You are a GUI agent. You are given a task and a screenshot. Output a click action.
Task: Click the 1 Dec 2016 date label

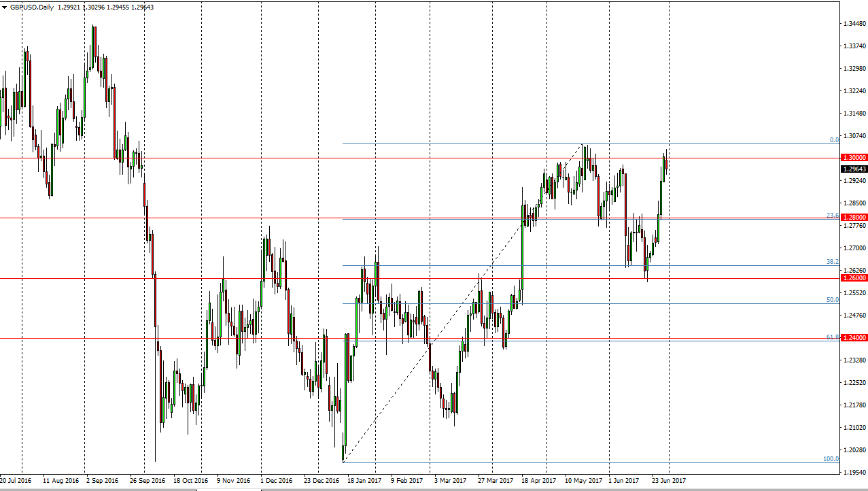[x=278, y=481]
